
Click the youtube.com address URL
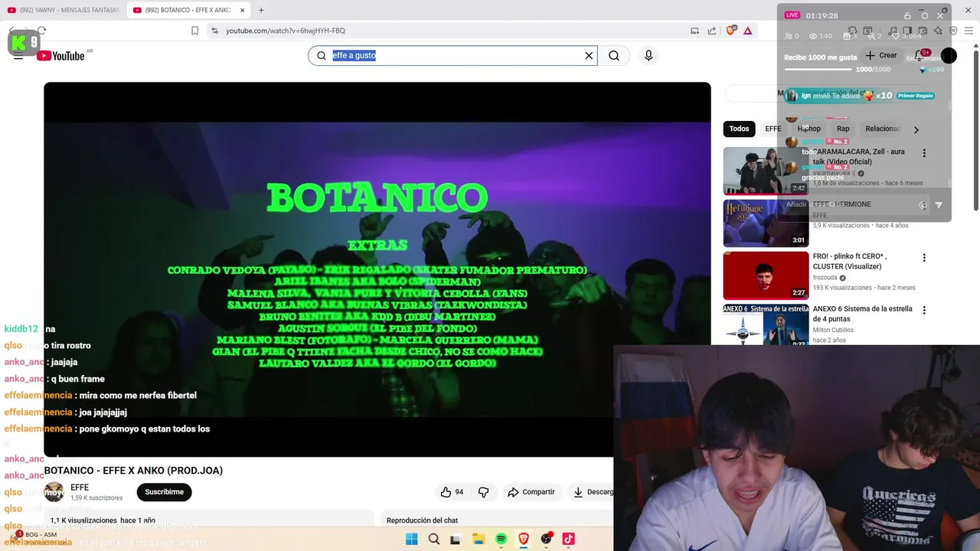pos(285,31)
